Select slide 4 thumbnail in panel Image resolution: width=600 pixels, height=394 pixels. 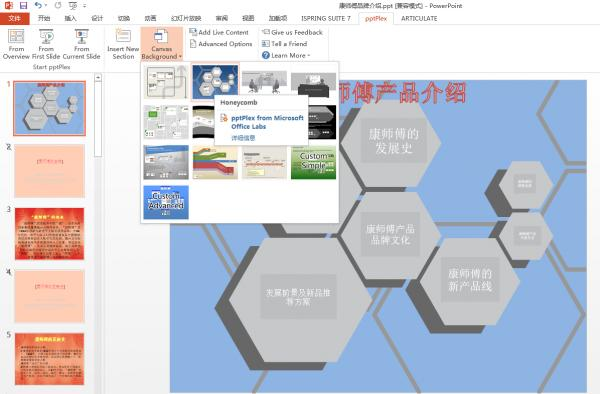point(49,296)
